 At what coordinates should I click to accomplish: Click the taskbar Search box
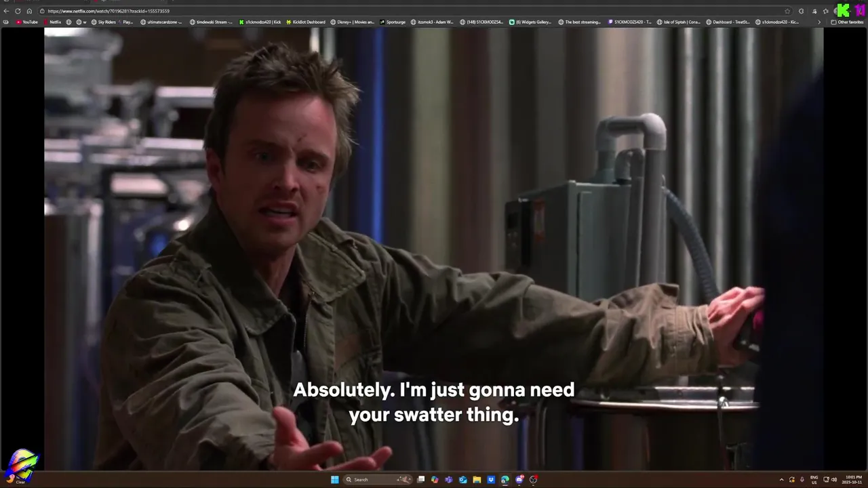[378, 479]
